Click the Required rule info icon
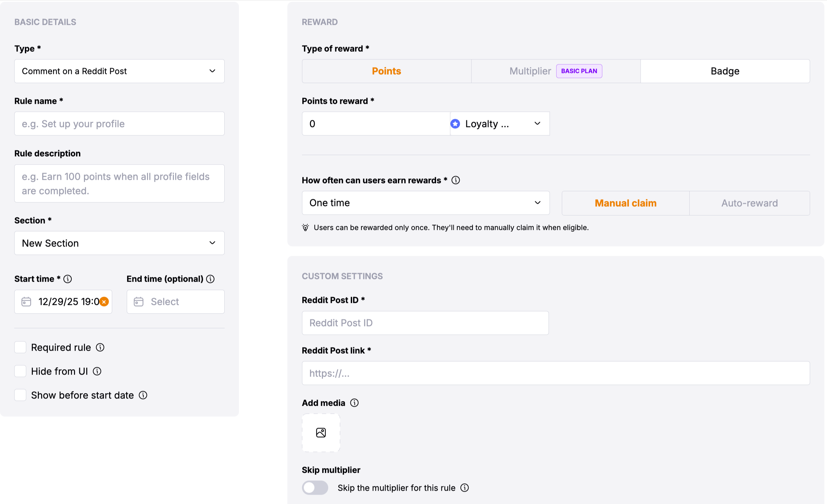The height and width of the screenshot is (504, 827). pos(100,347)
